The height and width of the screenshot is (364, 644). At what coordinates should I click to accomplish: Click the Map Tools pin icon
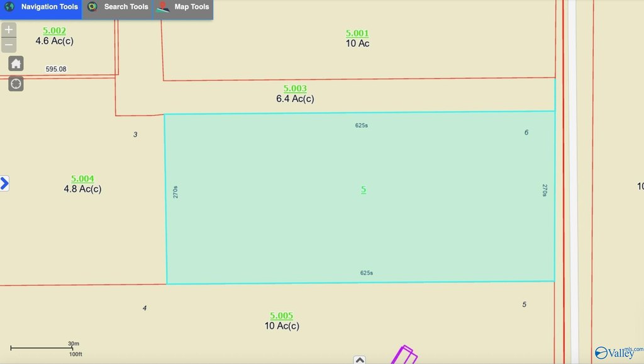(164, 8)
